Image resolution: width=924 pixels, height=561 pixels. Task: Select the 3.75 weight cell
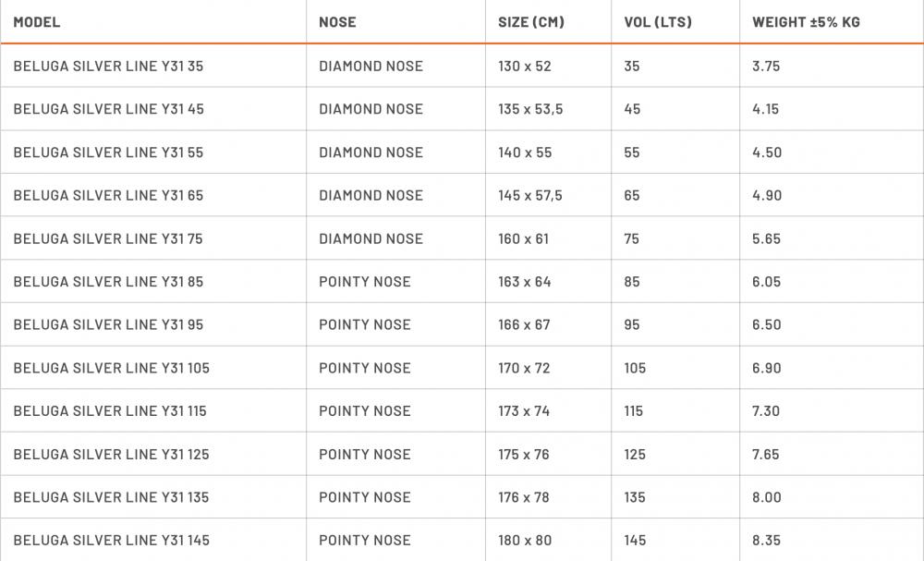pyautogui.click(x=766, y=66)
